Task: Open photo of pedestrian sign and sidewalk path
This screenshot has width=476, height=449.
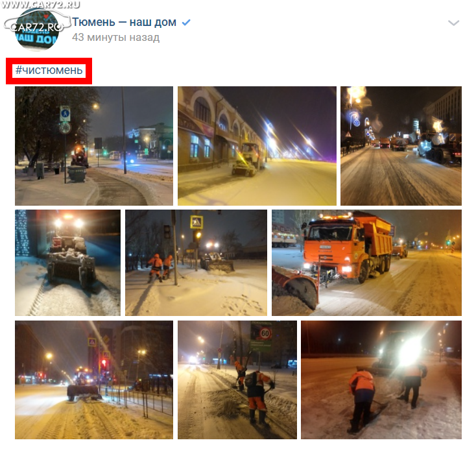Action: (94, 146)
